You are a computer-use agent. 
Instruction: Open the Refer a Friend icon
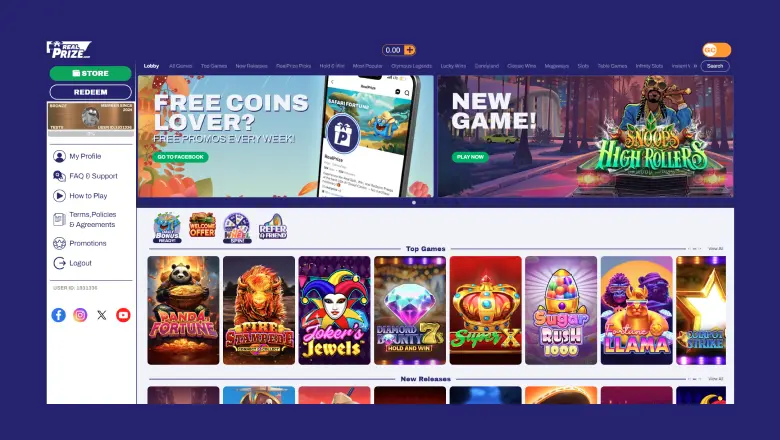click(x=273, y=227)
